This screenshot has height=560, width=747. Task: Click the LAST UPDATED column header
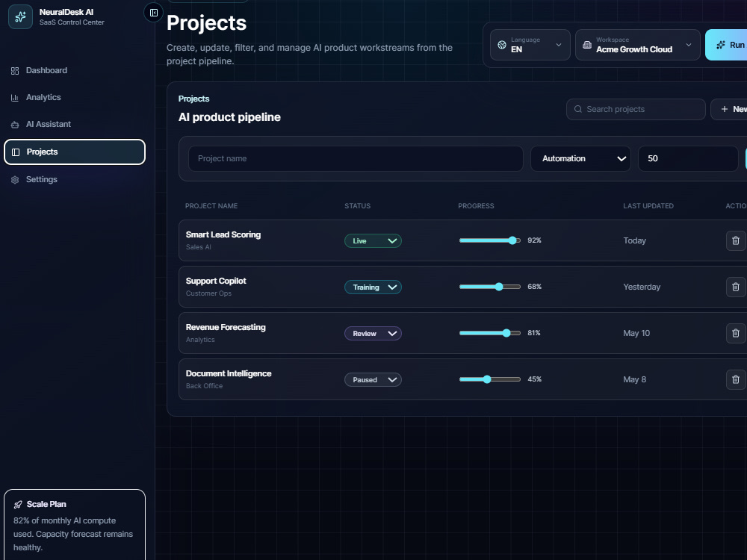pos(648,206)
